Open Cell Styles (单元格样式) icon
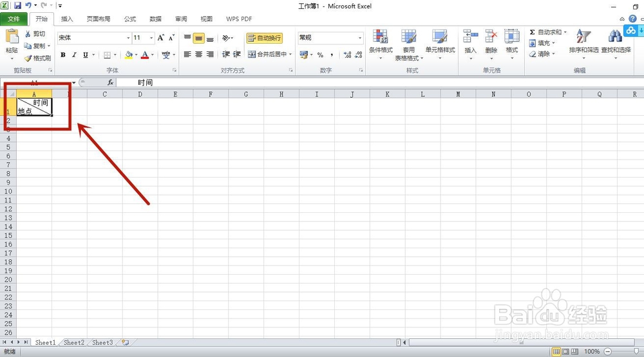This screenshot has width=644, height=357. point(439,37)
